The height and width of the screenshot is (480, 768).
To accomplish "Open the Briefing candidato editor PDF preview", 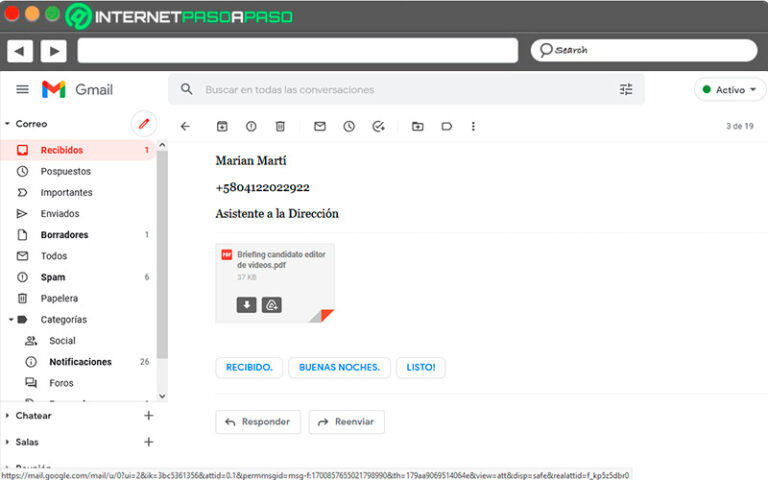I will (x=275, y=283).
